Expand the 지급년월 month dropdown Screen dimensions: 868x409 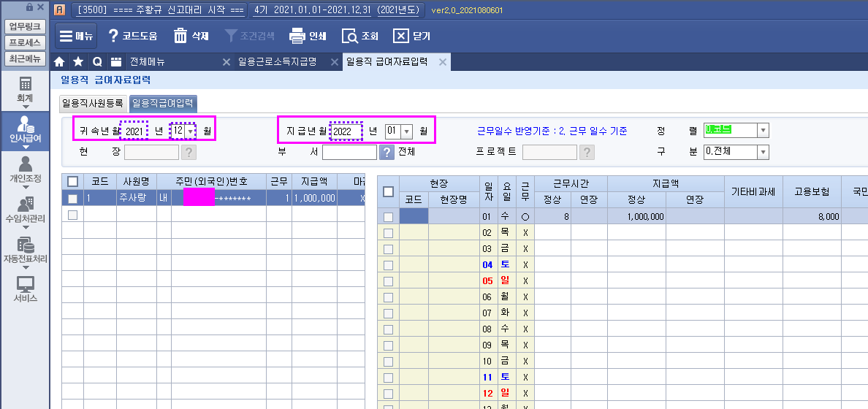[x=407, y=131]
